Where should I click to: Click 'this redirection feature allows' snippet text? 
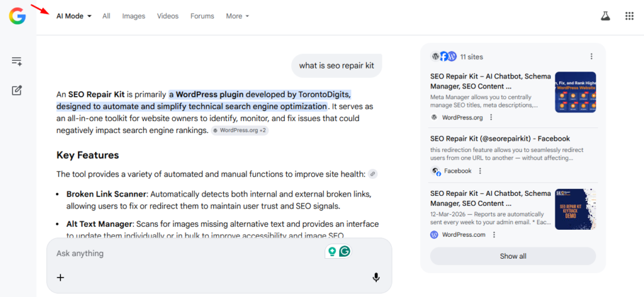507,154
